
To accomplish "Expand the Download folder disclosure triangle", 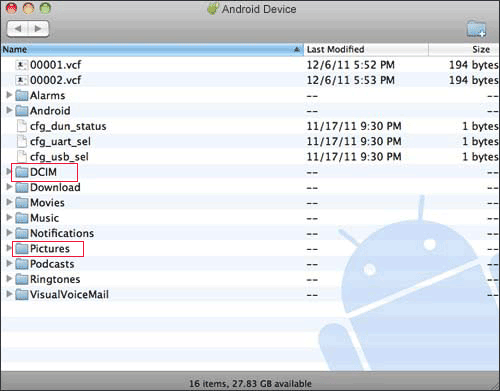I will coord(9,187).
